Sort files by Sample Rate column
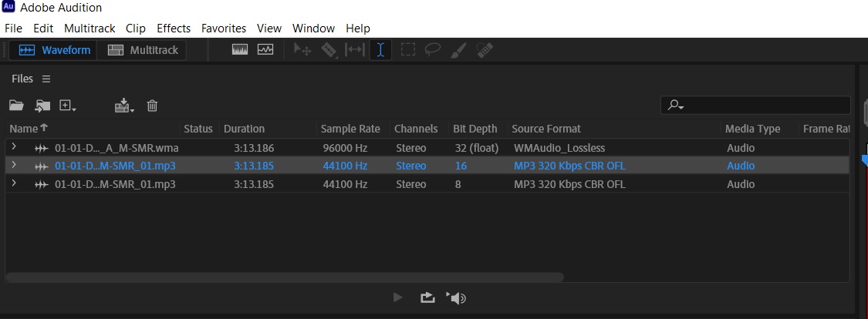The image size is (868, 319). pyautogui.click(x=350, y=129)
